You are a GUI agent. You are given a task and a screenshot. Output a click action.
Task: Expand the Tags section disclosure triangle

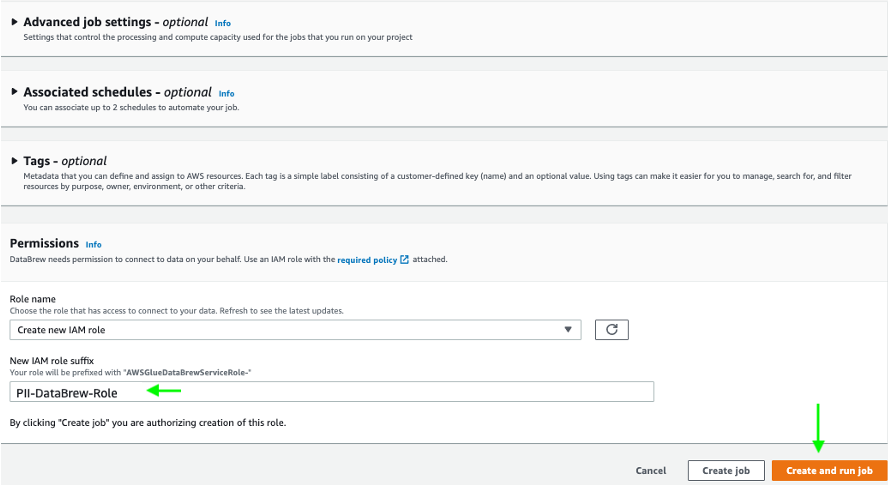tap(15, 160)
